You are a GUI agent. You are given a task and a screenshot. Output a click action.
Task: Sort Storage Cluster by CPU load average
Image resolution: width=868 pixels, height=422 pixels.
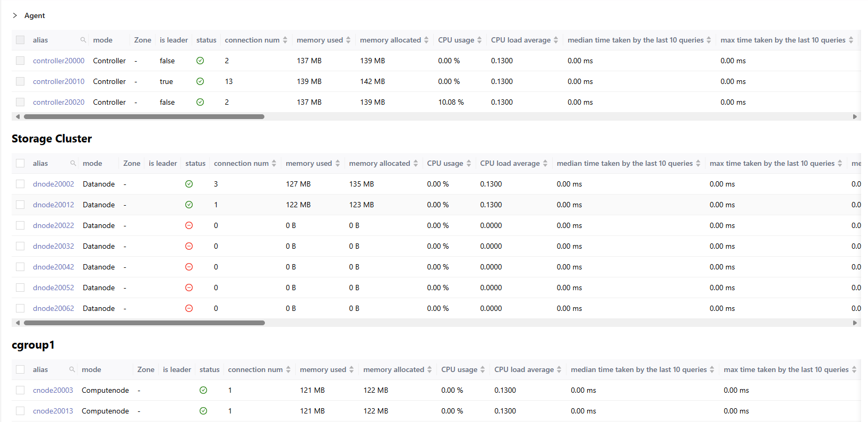tap(545, 163)
